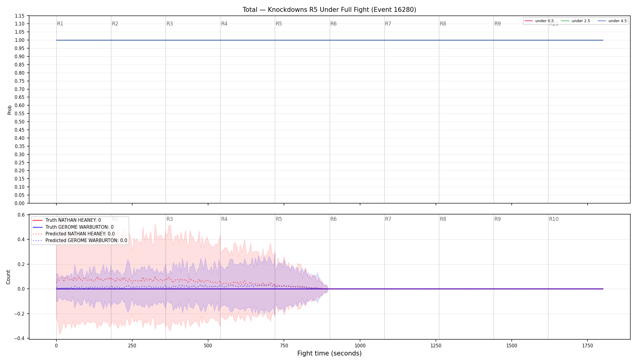Click the R3 round marker in top chart
The width and height of the screenshot is (637, 364).
pyautogui.click(x=170, y=24)
